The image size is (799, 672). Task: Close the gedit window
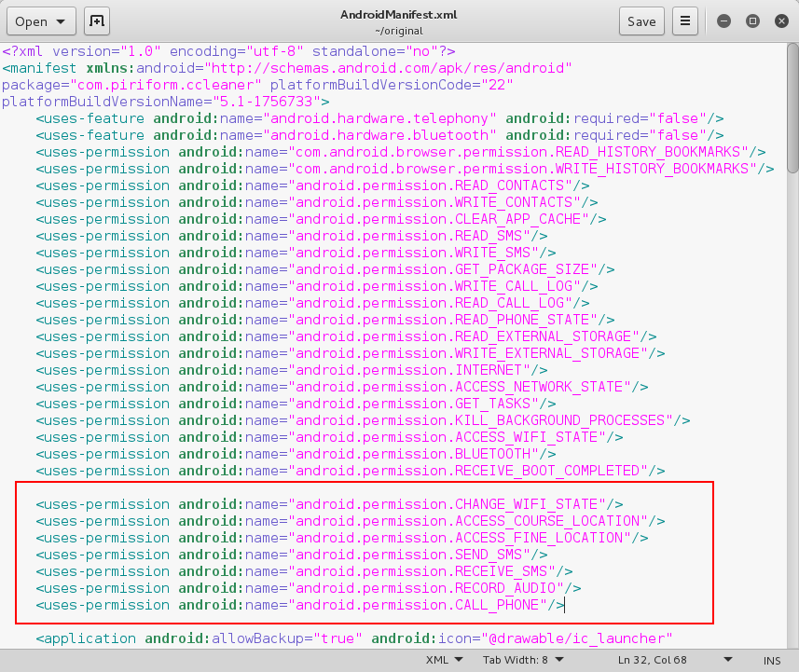(x=781, y=21)
